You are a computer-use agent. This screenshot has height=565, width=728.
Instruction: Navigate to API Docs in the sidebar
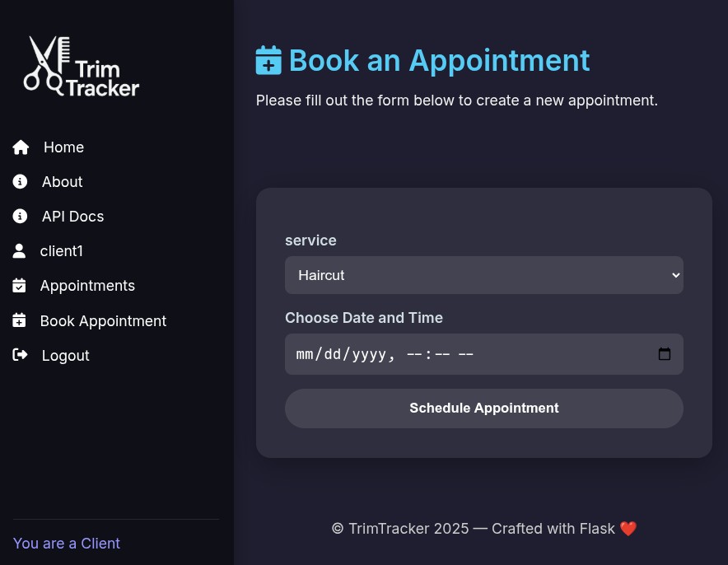coord(72,216)
